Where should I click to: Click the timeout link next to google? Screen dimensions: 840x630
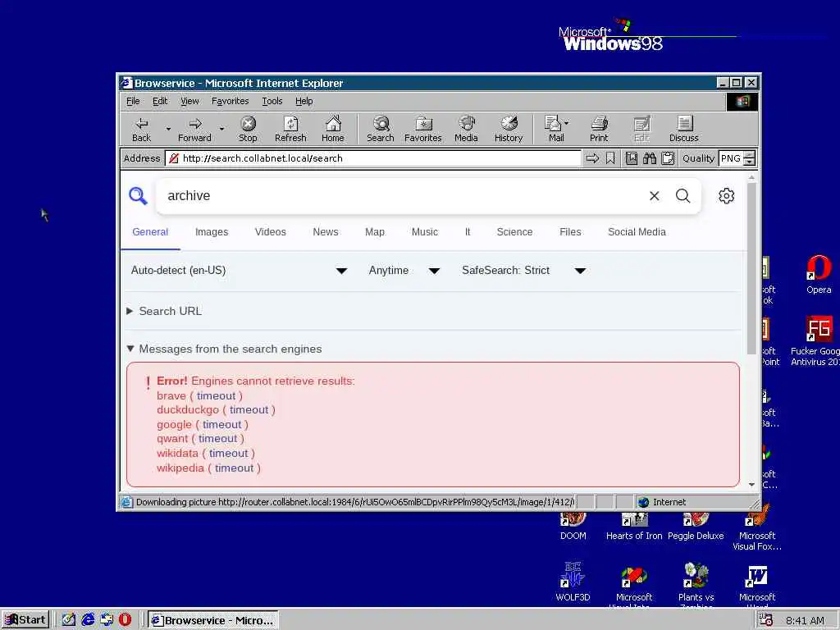tap(221, 425)
